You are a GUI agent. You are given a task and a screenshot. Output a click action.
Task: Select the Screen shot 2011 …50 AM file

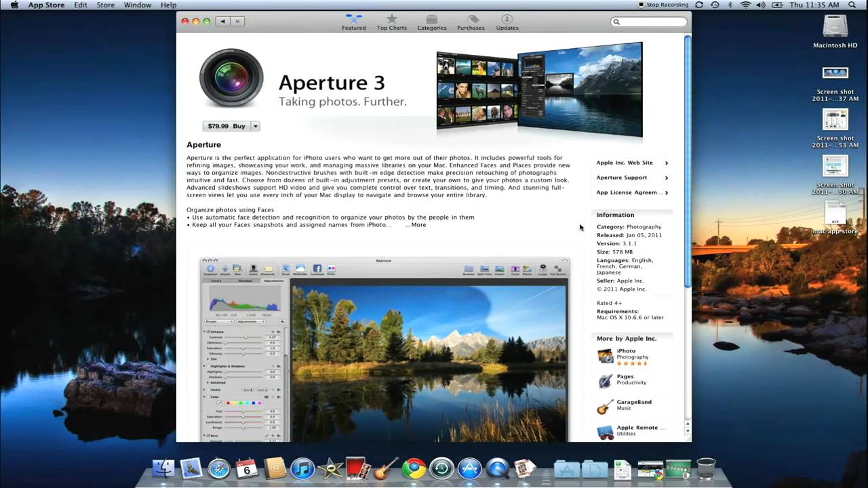835,175
